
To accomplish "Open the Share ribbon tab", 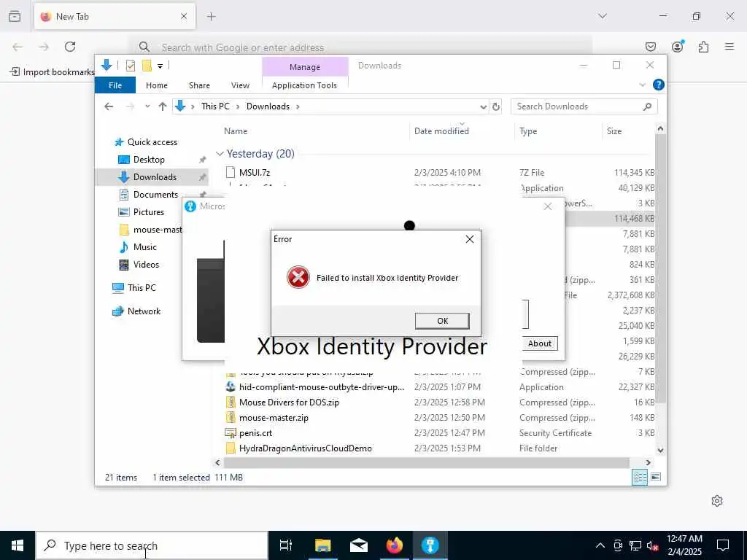I will pos(199,85).
